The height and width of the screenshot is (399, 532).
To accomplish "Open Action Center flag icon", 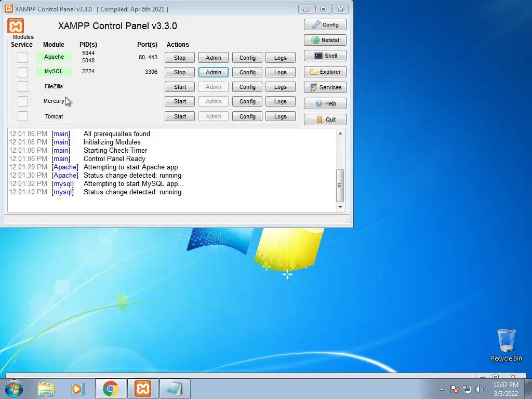I will coord(455,389).
